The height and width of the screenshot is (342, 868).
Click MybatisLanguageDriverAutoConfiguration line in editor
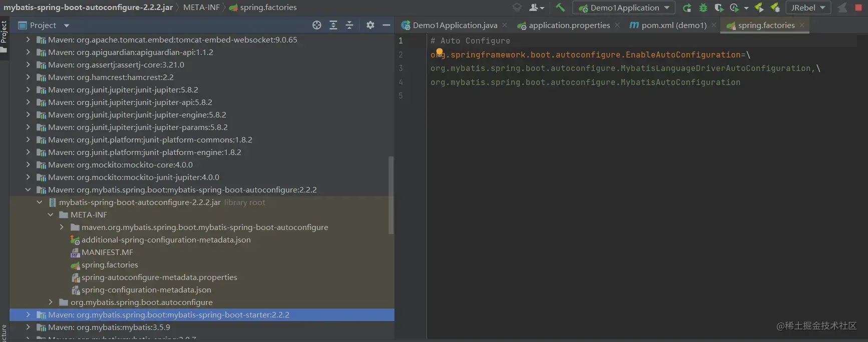click(x=625, y=68)
